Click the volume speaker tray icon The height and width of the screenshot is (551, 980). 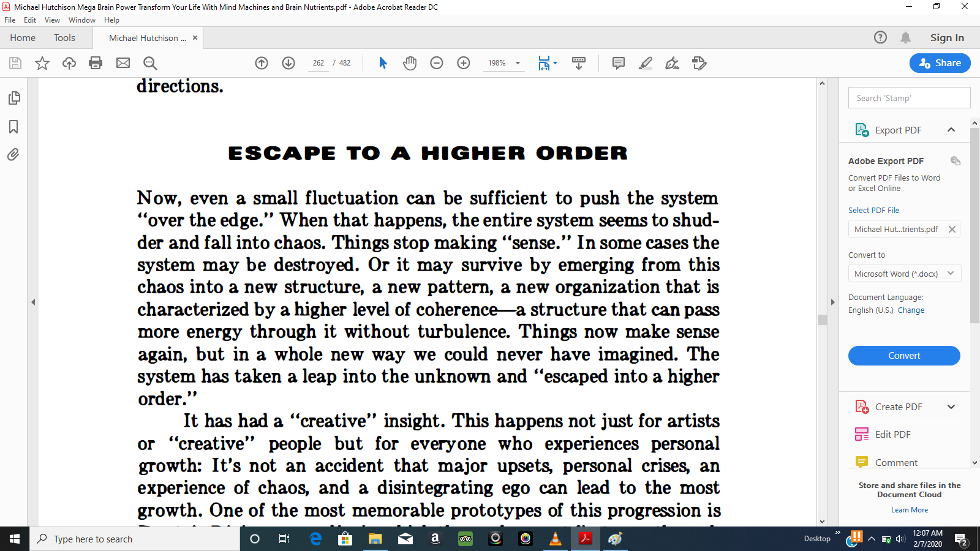click(x=900, y=539)
